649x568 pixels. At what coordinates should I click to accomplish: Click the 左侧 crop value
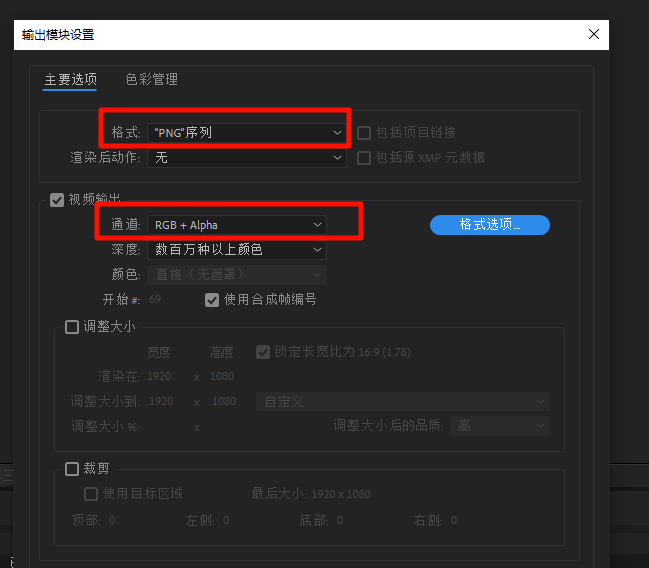tap(226, 520)
